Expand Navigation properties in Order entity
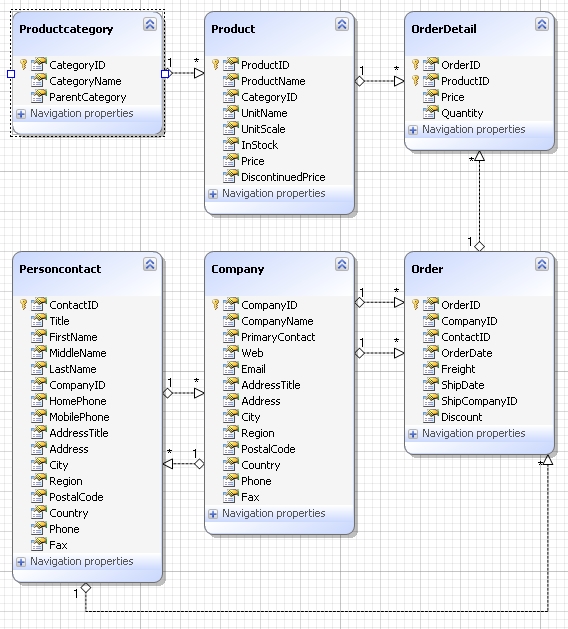Viewport: 568px width, 629px height. [413, 434]
